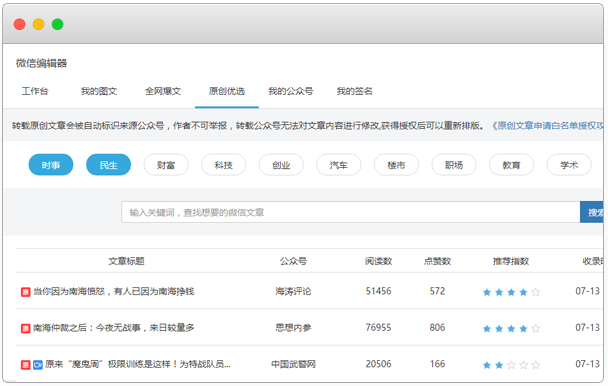Click read count 51456
Screen dimensions: 608x386
coord(378,291)
